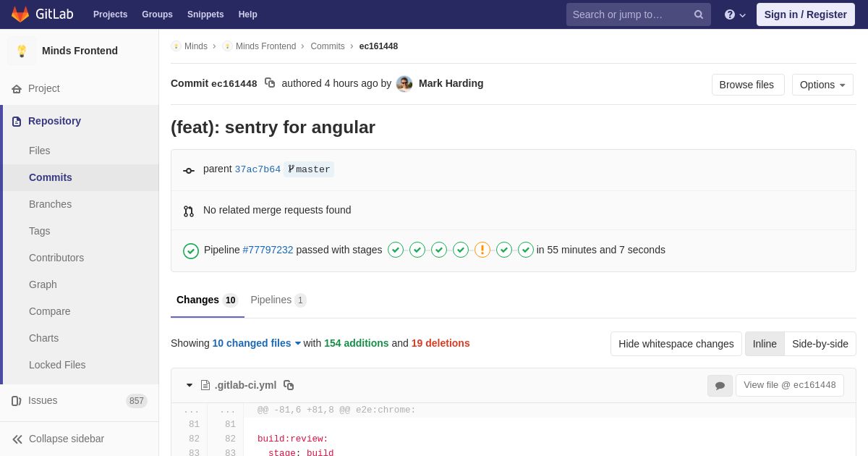The image size is (868, 456).
Task: Click the GitLab fox logo
Action: point(20,14)
